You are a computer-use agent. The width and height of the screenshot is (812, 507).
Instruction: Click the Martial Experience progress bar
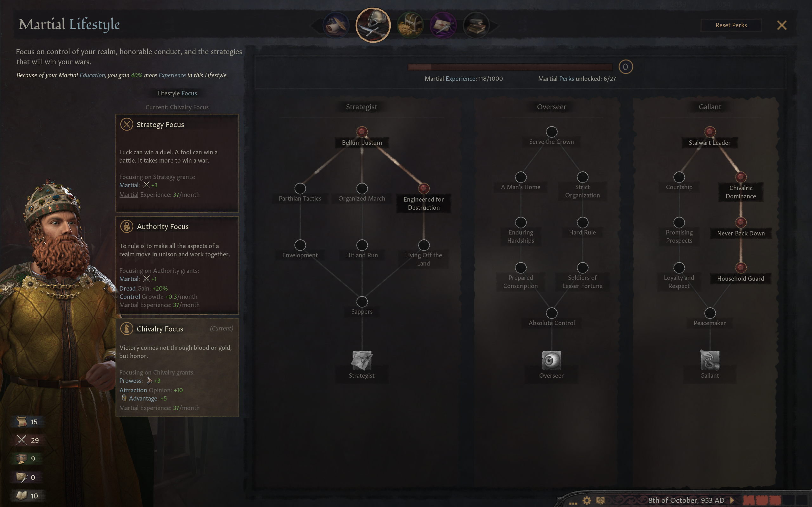(510, 67)
